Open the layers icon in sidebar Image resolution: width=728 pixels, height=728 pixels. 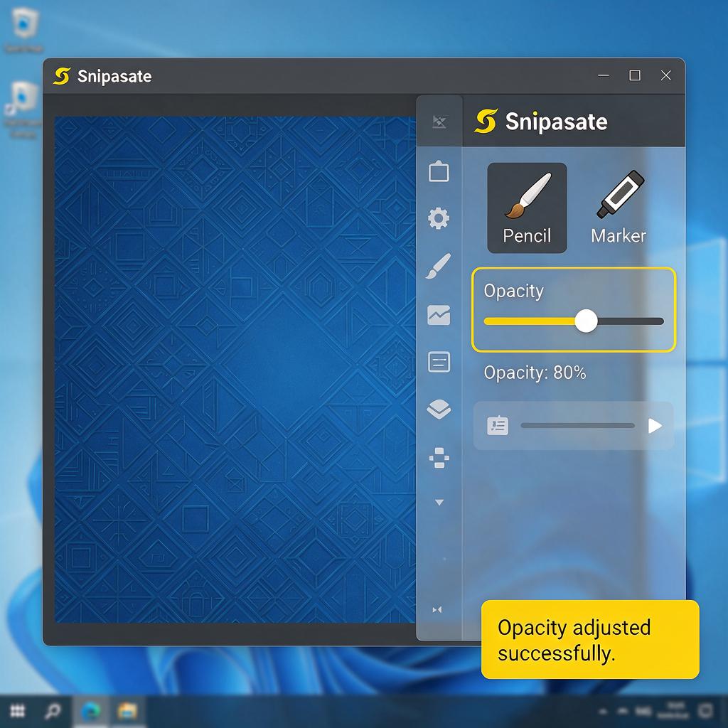[x=439, y=409]
